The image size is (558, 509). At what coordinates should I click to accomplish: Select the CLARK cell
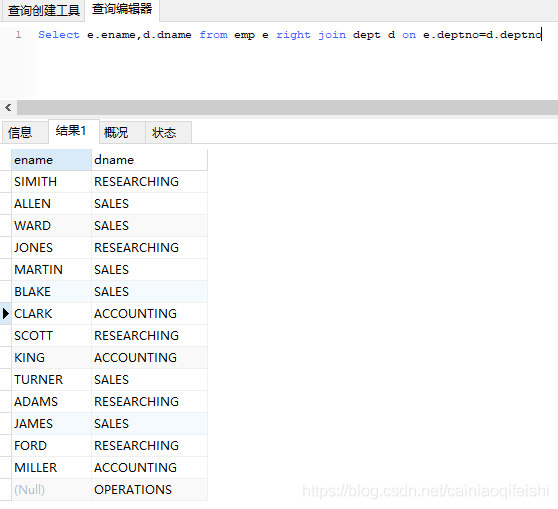tap(52, 314)
